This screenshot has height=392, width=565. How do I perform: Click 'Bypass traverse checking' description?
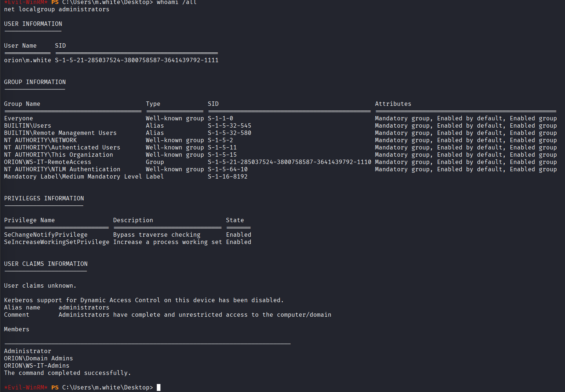click(157, 235)
